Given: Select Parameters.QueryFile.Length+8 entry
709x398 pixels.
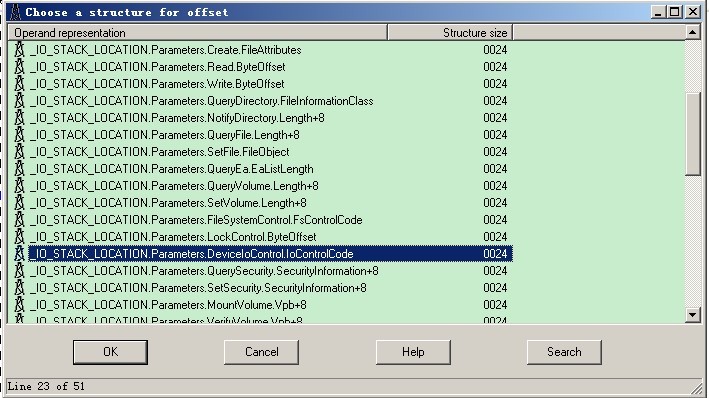Looking at the screenshot, I should pos(165,135).
